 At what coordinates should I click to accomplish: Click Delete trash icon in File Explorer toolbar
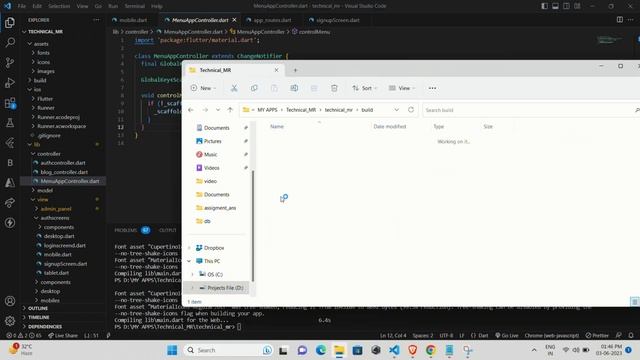click(334, 88)
